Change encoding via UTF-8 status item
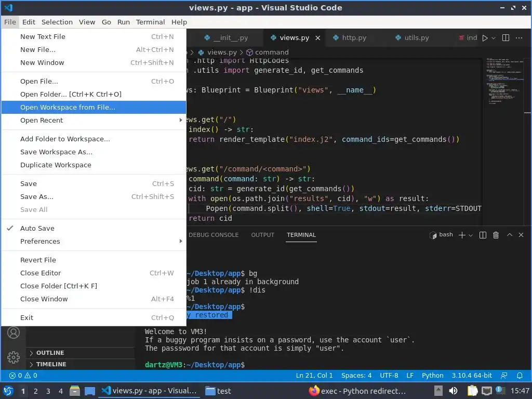The width and height of the screenshot is (532, 399). click(x=389, y=376)
